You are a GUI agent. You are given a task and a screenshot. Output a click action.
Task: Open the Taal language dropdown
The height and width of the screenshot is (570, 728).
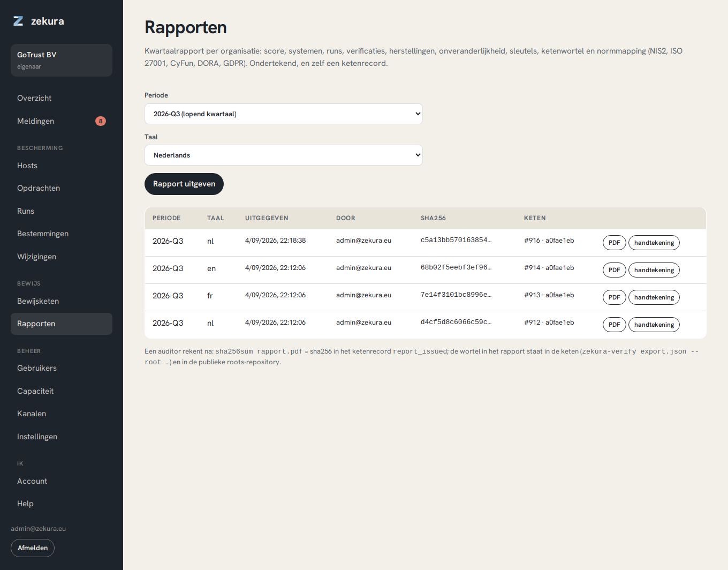pyautogui.click(x=284, y=155)
